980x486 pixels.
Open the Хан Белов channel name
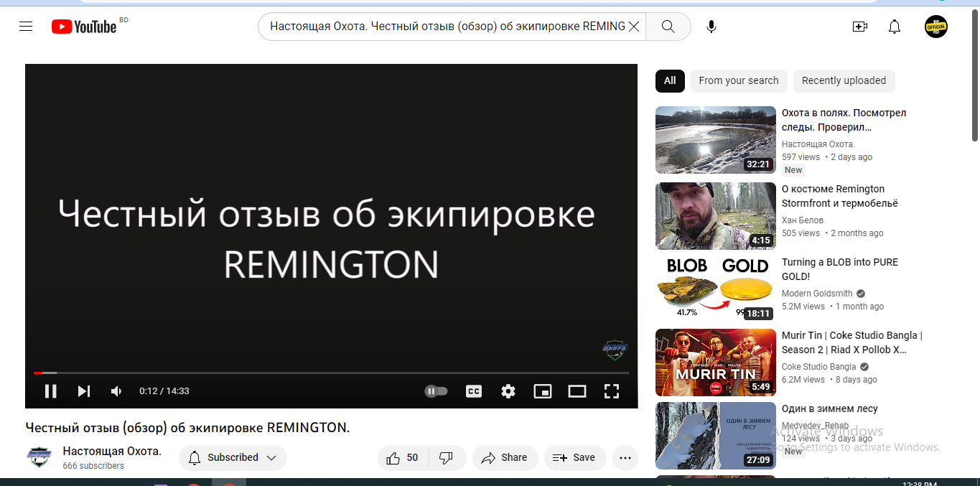click(803, 220)
